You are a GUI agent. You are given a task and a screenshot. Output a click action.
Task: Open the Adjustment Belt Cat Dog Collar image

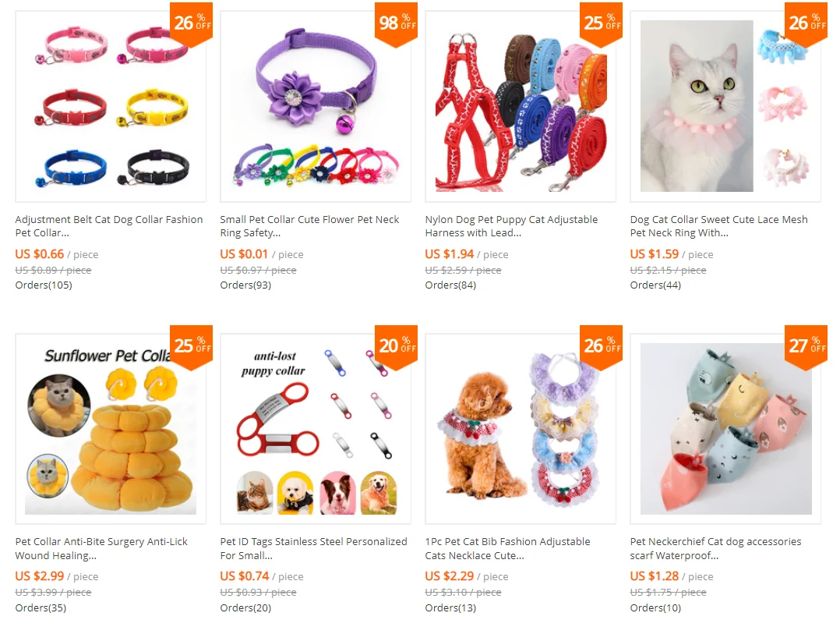[111, 106]
